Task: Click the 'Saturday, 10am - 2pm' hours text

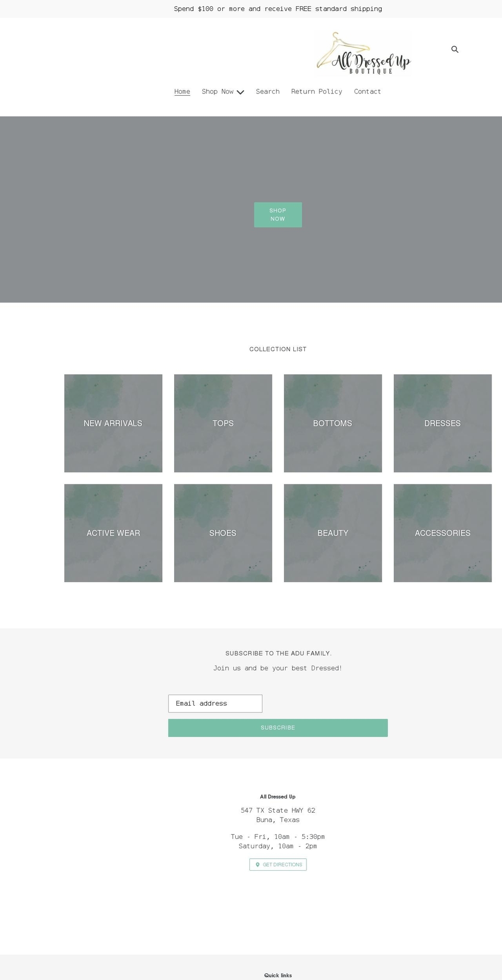Action: pos(278,846)
